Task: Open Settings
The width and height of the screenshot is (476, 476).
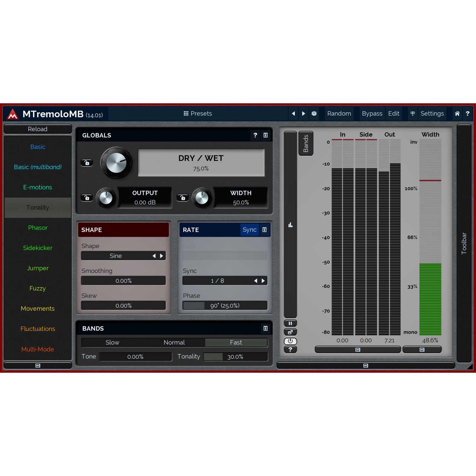Action: tap(432, 114)
